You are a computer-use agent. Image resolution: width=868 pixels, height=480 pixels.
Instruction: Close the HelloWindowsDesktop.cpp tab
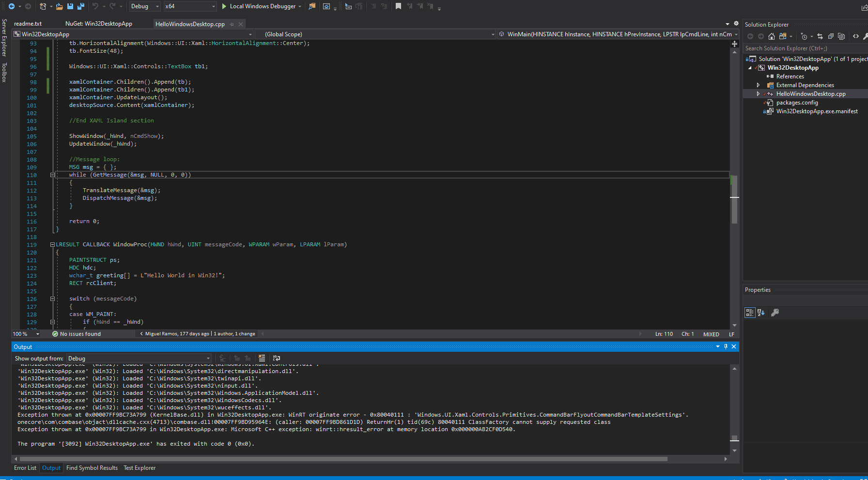[x=241, y=24]
